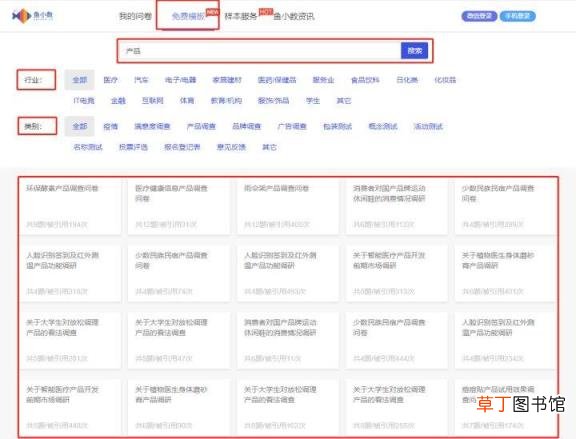Switch to the 免费模板 tab
The width and height of the screenshot is (576, 439).
coord(188,16)
